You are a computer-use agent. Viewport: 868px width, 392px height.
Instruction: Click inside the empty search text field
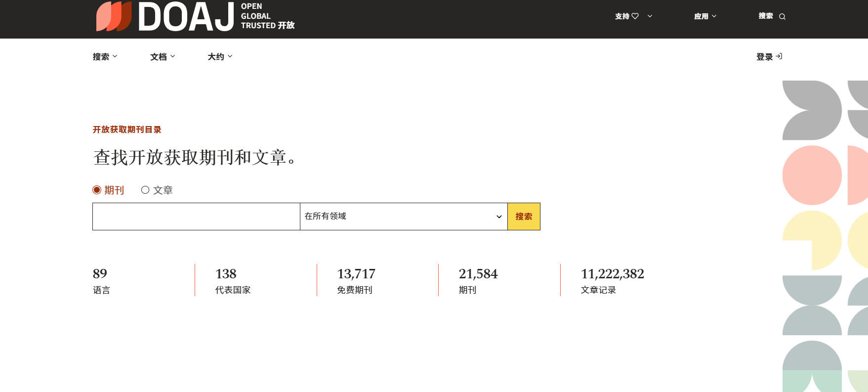(x=196, y=217)
